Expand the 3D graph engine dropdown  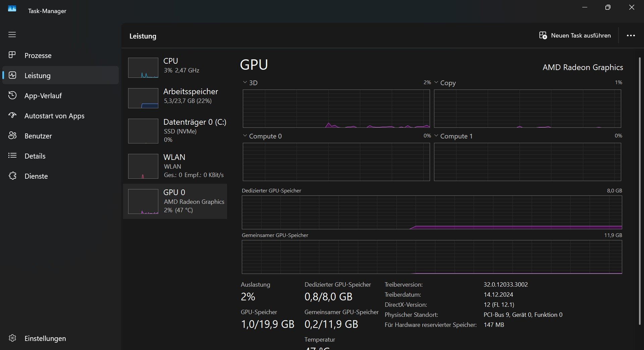(245, 82)
